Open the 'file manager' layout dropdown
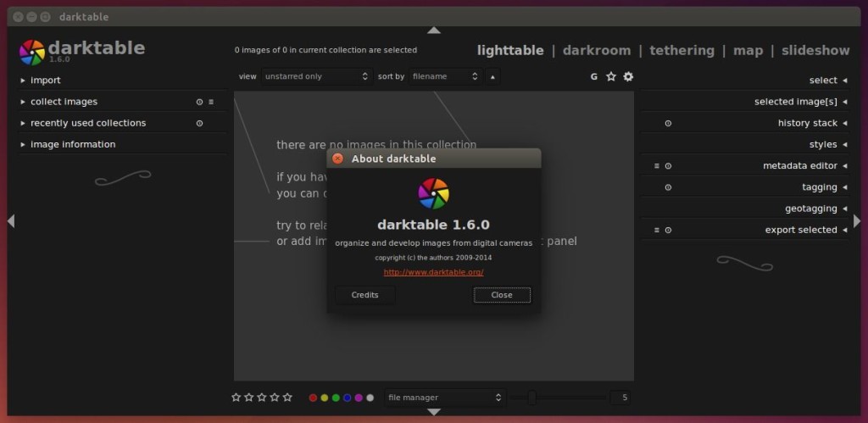This screenshot has height=423, width=868. [445, 397]
